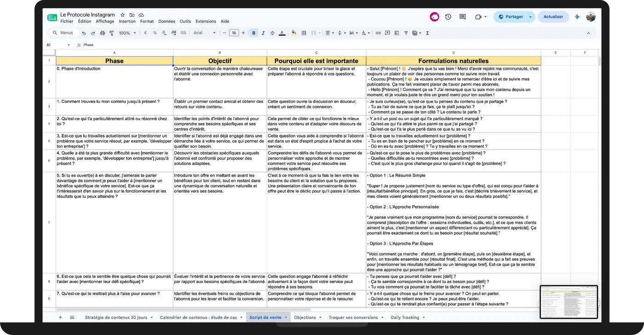Open Script de vente tab options arrow

pos(286,317)
